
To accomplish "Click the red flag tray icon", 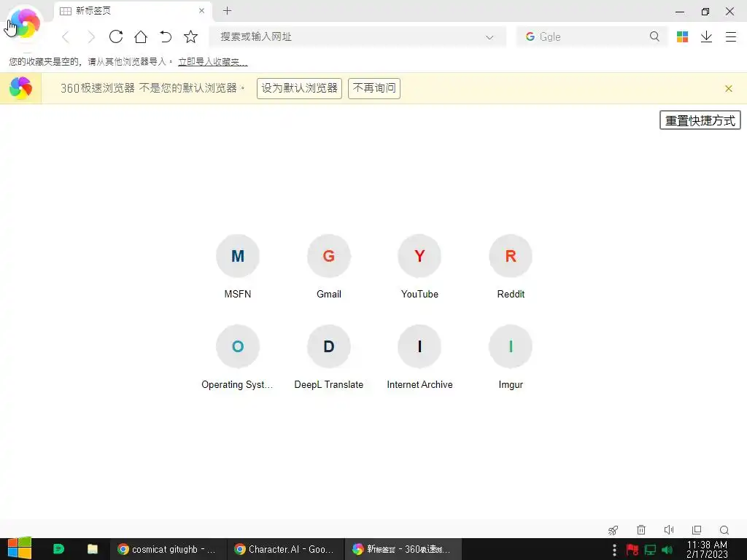I will 632,550.
